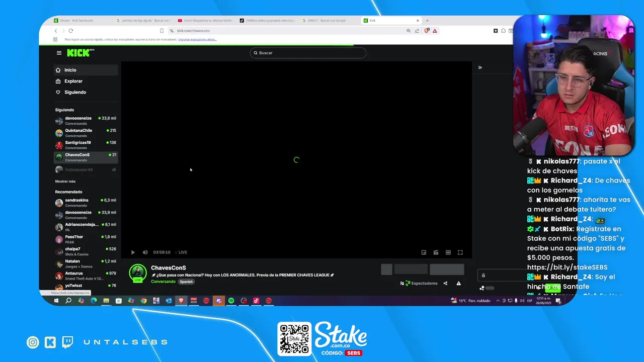The image size is (644, 362).
Task: Open recommended channel chaipa7
Action: [x=86, y=251]
